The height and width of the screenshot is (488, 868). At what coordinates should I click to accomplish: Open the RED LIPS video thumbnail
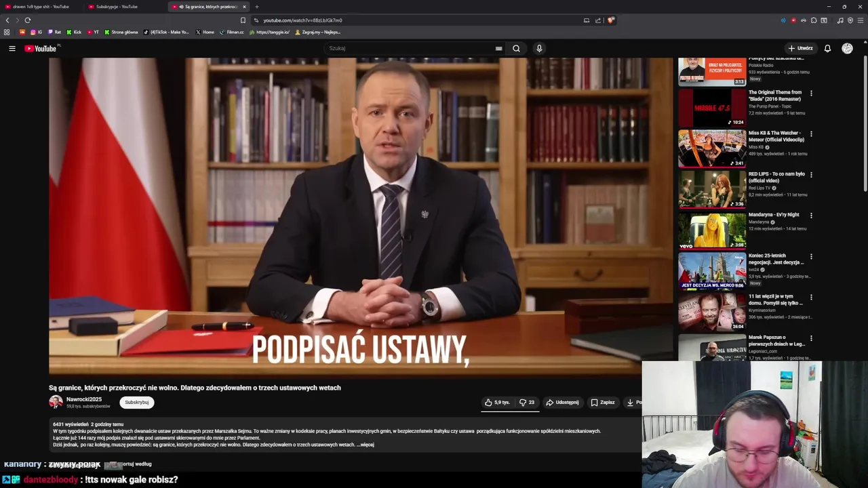(x=712, y=188)
